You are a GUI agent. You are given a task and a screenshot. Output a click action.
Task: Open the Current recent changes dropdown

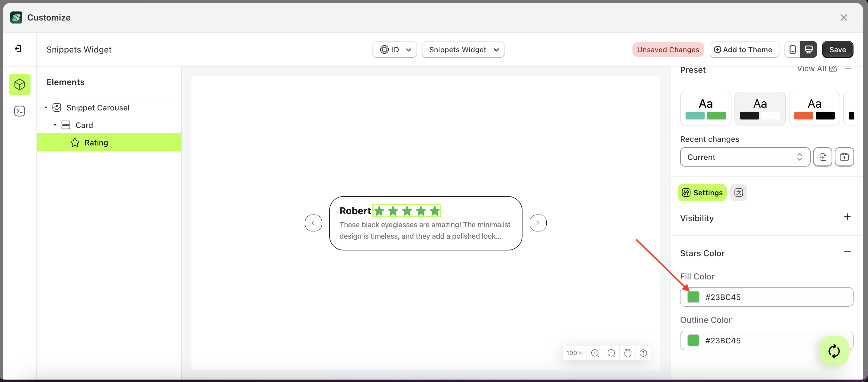pyautogui.click(x=745, y=157)
